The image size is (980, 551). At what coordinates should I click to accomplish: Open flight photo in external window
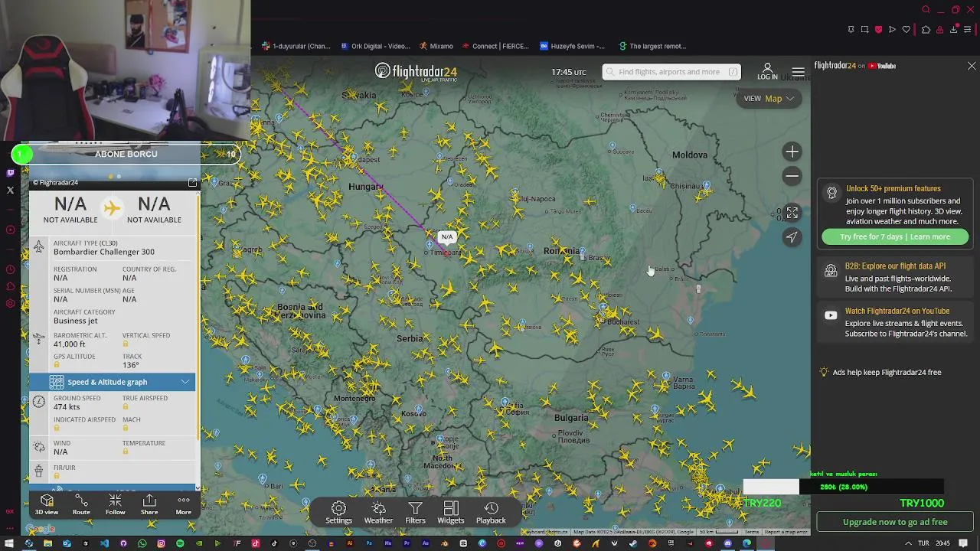(x=192, y=183)
